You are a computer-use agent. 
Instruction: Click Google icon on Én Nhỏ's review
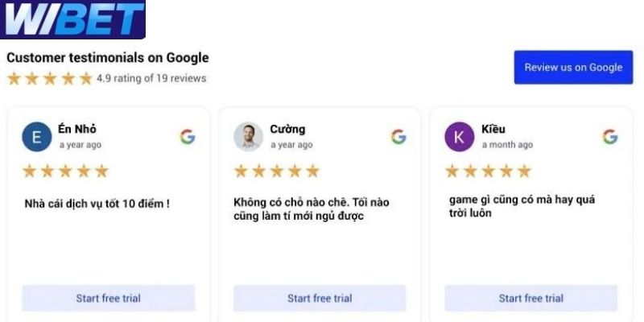click(188, 137)
